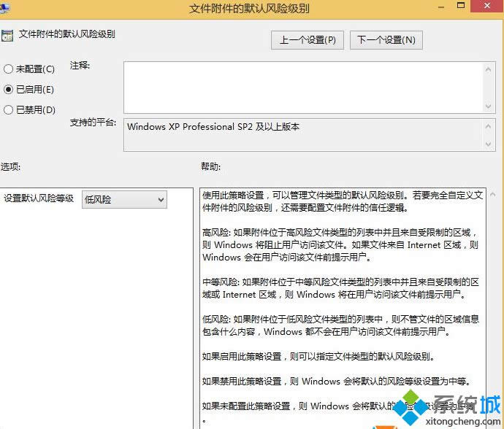Click the window icon in the title bar

4,8
